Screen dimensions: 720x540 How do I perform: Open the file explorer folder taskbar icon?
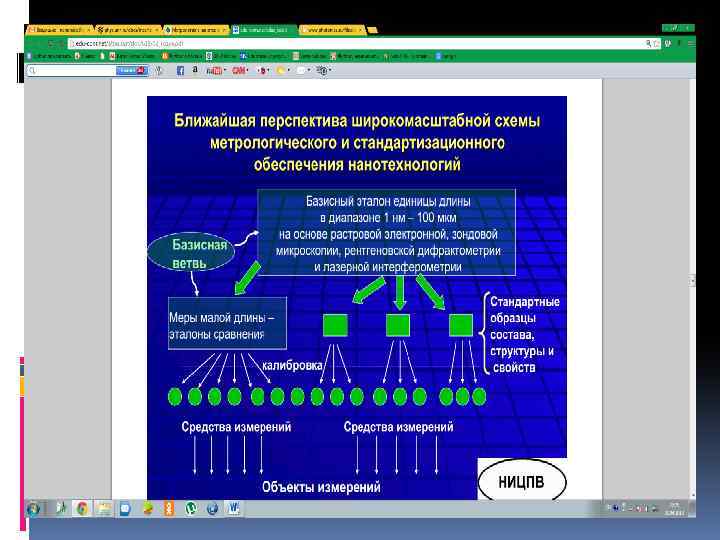pos(103,508)
